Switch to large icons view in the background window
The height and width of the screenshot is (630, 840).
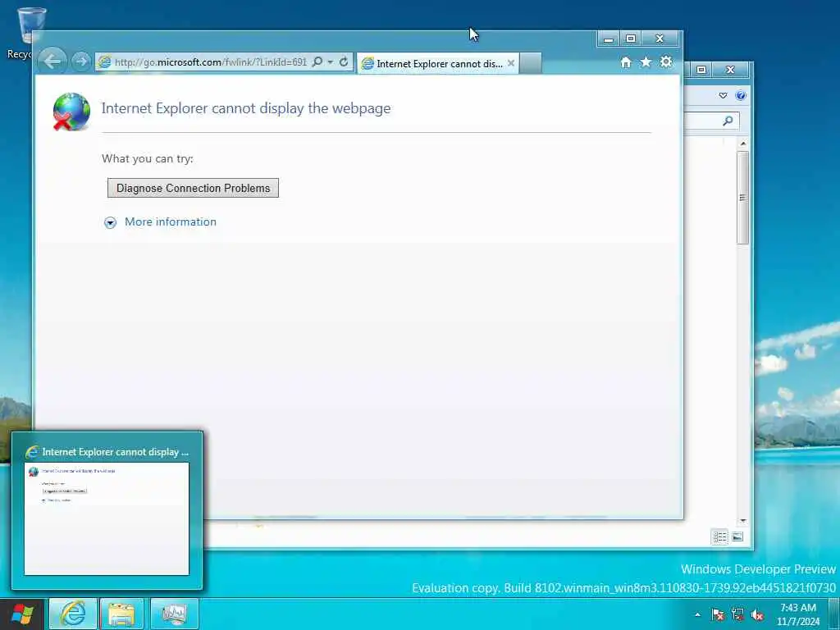point(737,536)
